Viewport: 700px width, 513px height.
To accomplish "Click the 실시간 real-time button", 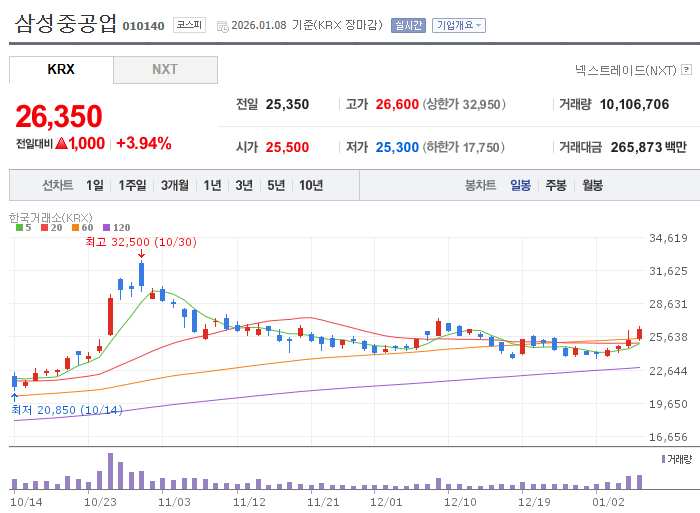I will 408,25.
